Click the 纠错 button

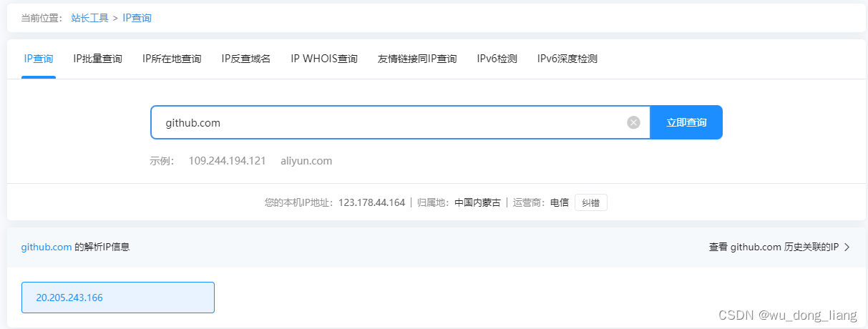pyautogui.click(x=591, y=202)
